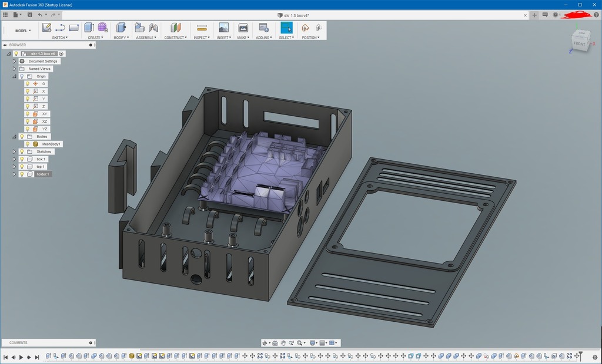
Task: Expand Named Views tree node
Action: click(14, 69)
